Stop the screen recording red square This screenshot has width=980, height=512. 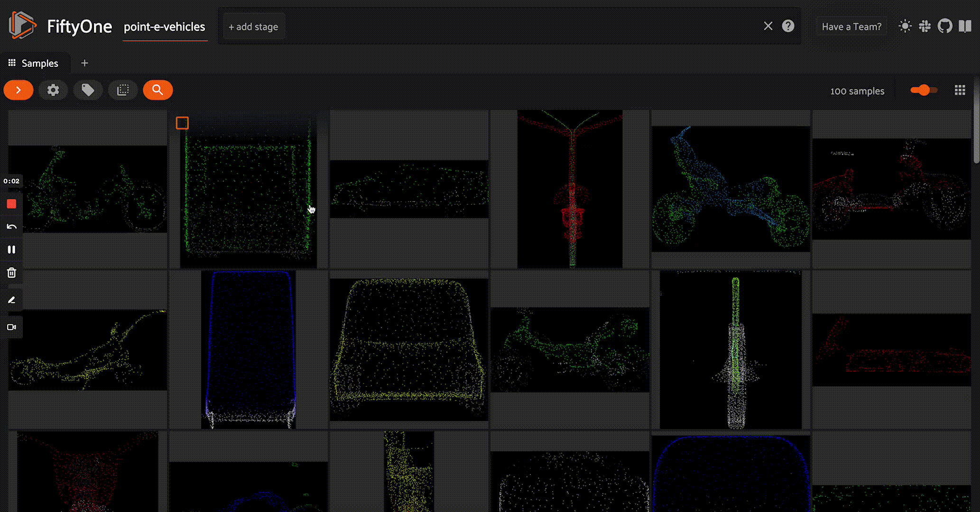coord(11,204)
